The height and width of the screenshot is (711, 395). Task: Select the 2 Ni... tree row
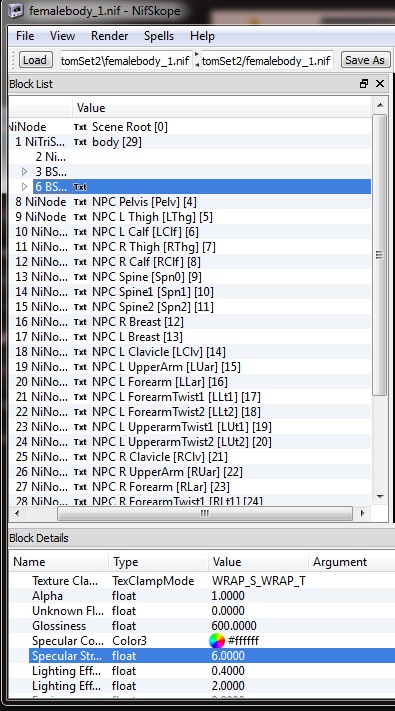click(190, 157)
